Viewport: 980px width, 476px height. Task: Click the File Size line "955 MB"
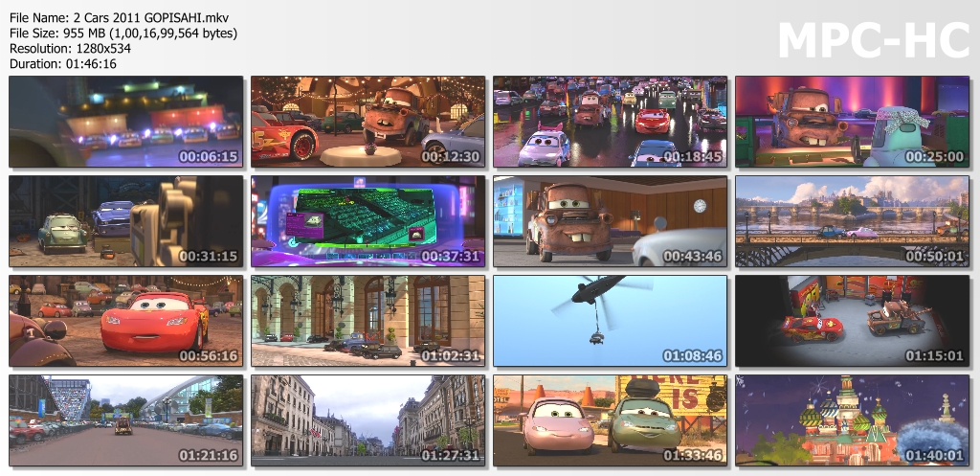[x=123, y=34]
